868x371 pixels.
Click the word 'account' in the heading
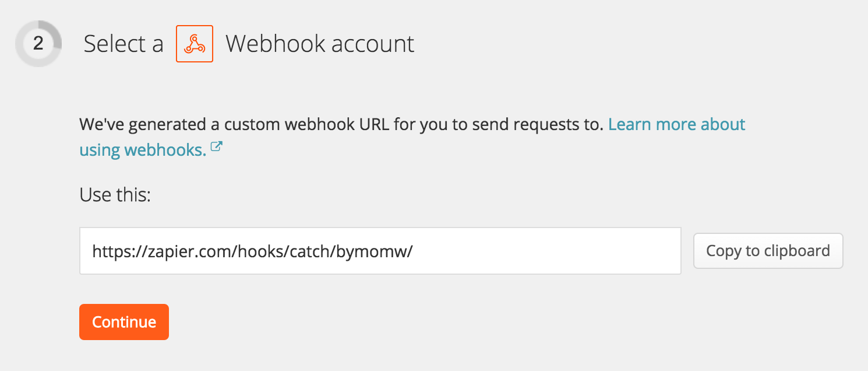tap(369, 44)
